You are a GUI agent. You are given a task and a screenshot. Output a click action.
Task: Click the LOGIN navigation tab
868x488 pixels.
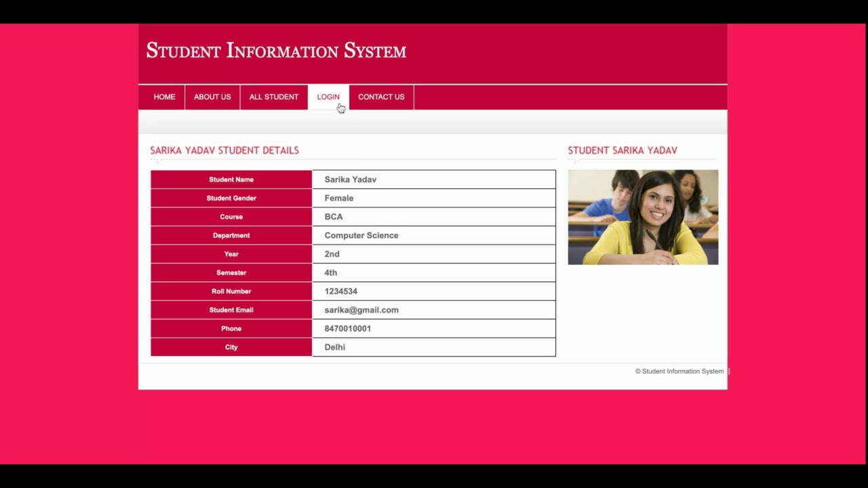[x=328, y=97]
